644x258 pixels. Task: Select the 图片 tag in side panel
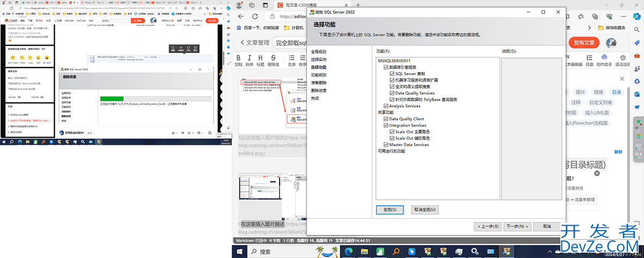point(581,92)
